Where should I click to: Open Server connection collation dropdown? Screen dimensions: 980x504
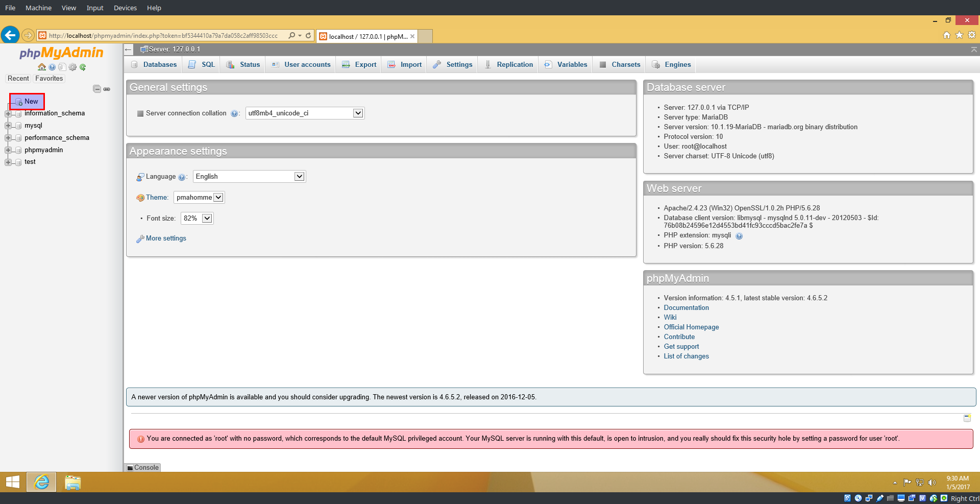pos(305,113)
